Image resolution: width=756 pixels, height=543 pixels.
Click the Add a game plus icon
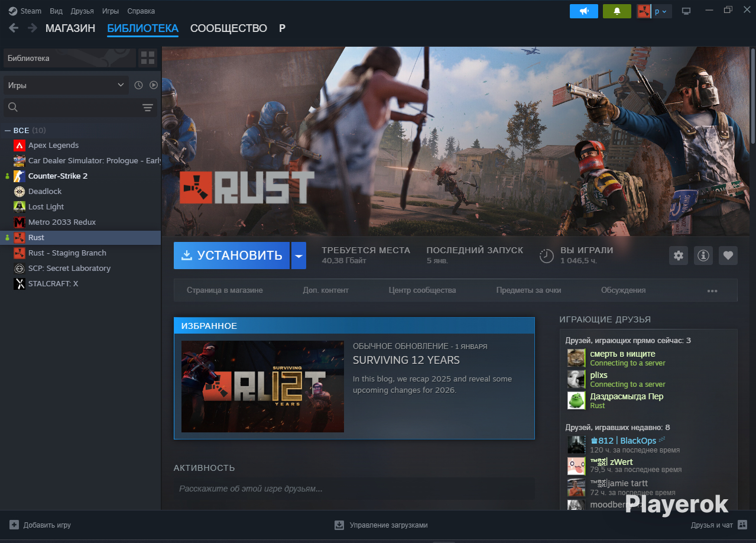click(x=14, y=525)
